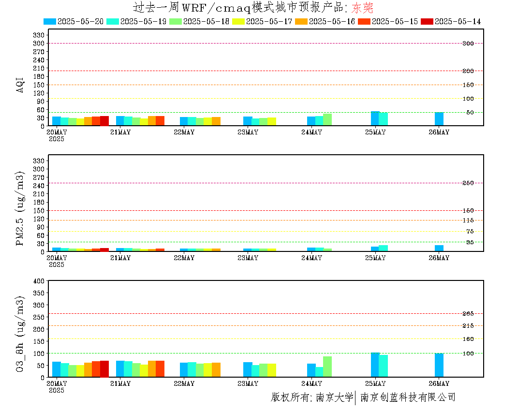Select legend text "2025-05-14"
This screenshot has width=532, height=411.
[458, 21]
